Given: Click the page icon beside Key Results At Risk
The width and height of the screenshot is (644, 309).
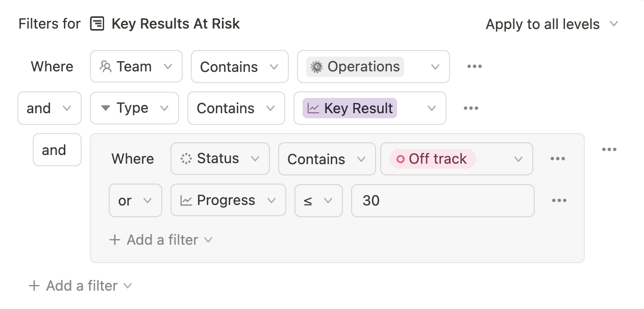Looking at the screenshot, I should tap(97, 23).
